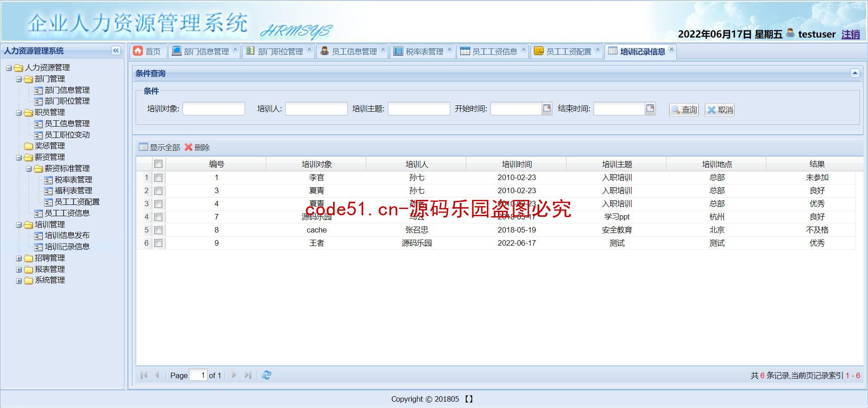Click the 张召忠 trainer cell
The height and width of the screenshot is (408, 868).
416,230
